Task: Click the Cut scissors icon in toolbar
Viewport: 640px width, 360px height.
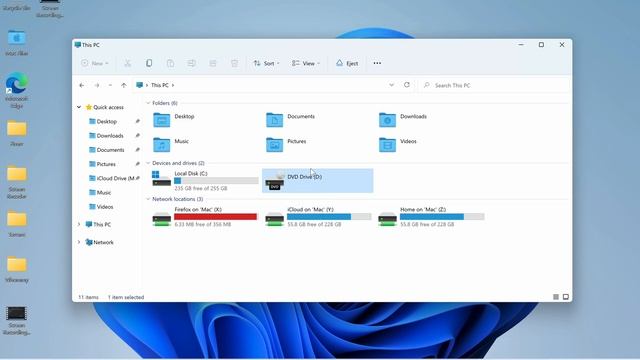Action: coord(128,63)
